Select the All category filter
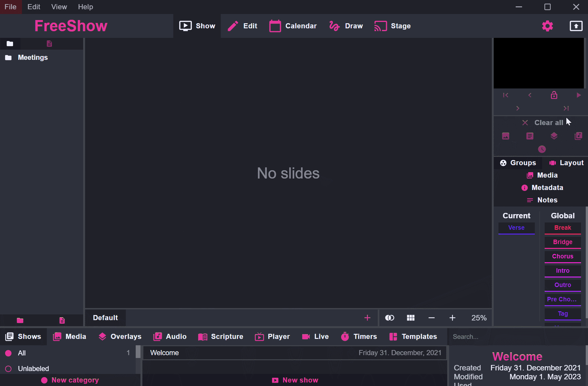Viewport: 588px width, 386px height. click(x=21, y=353)
